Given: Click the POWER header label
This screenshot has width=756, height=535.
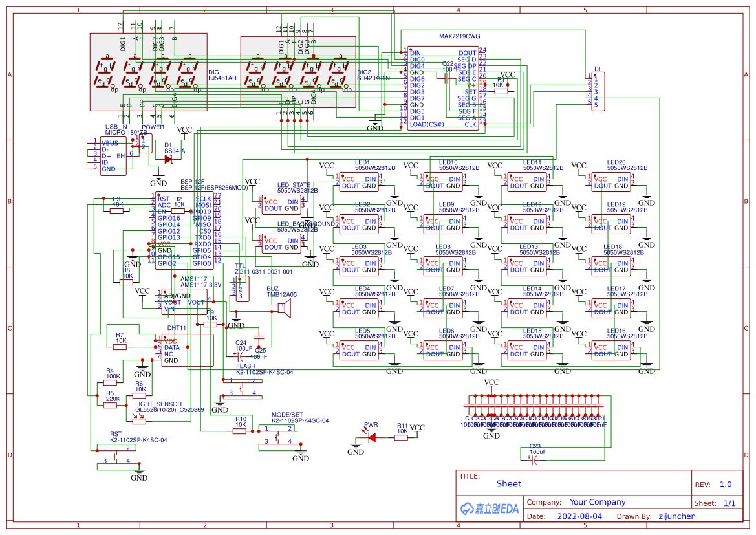Looking at the screenshot, I should 153,127.
